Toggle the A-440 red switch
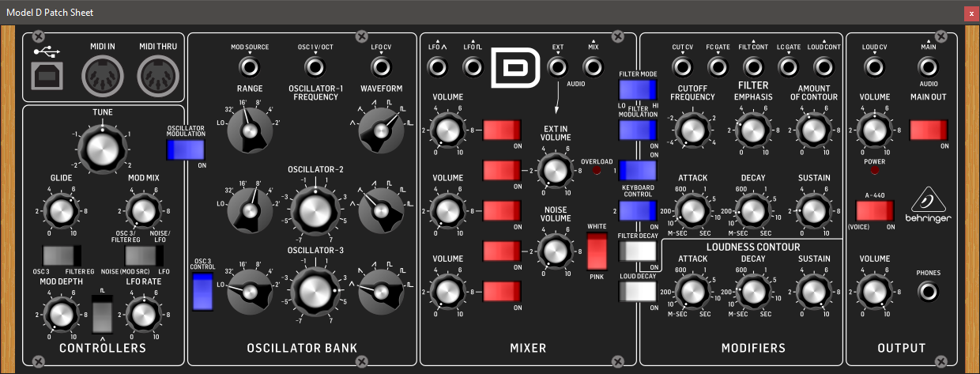Viewport: 980px width, 374px height. (874, 211)
